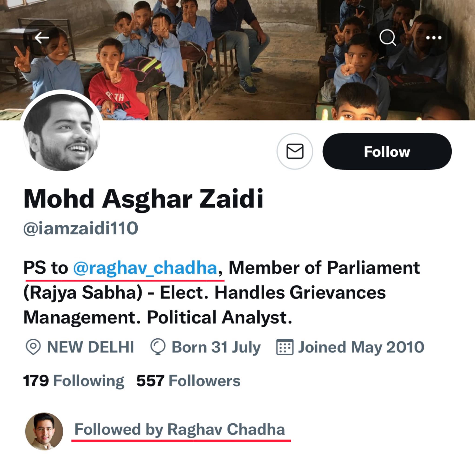Click the birthday balloon icon

click(x=158, y=347)
